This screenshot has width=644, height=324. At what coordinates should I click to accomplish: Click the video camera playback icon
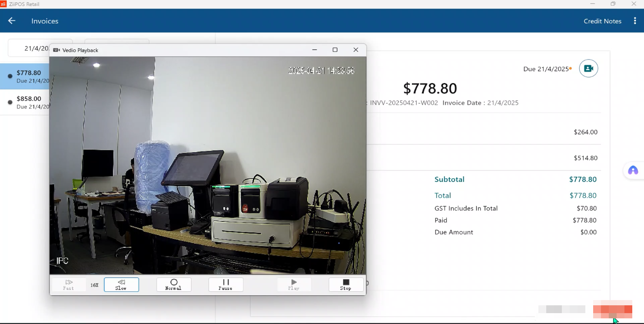(x=588, y=68)
